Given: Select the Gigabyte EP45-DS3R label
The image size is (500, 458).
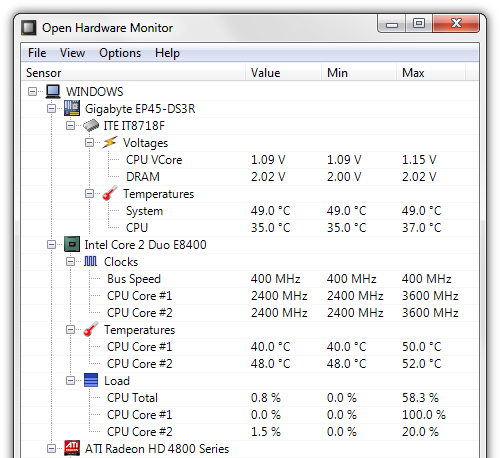Looking at the screenshot, I should (140, 109).
